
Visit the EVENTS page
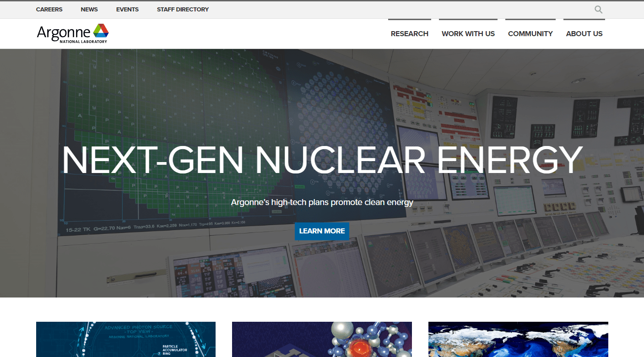[x=127, y=9]
